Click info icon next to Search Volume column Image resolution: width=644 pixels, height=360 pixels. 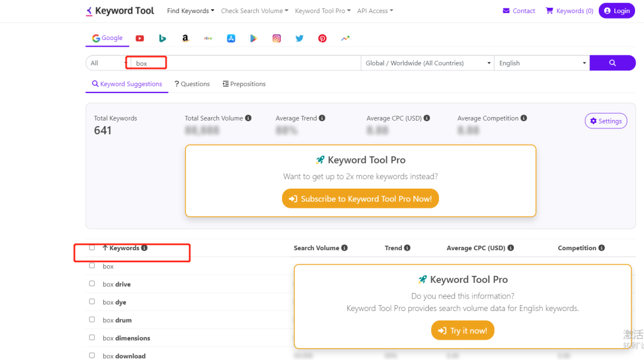(x=344, y=248)
